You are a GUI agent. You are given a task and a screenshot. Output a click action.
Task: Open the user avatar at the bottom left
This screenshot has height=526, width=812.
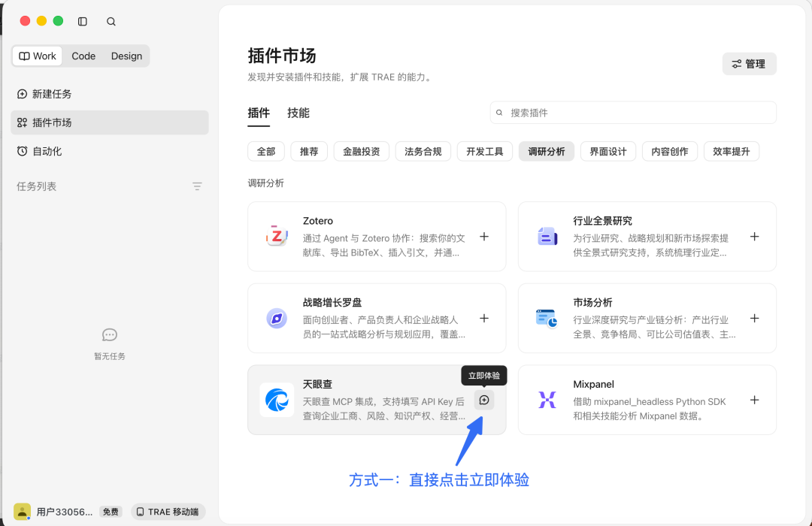click(x=23, y=512)
